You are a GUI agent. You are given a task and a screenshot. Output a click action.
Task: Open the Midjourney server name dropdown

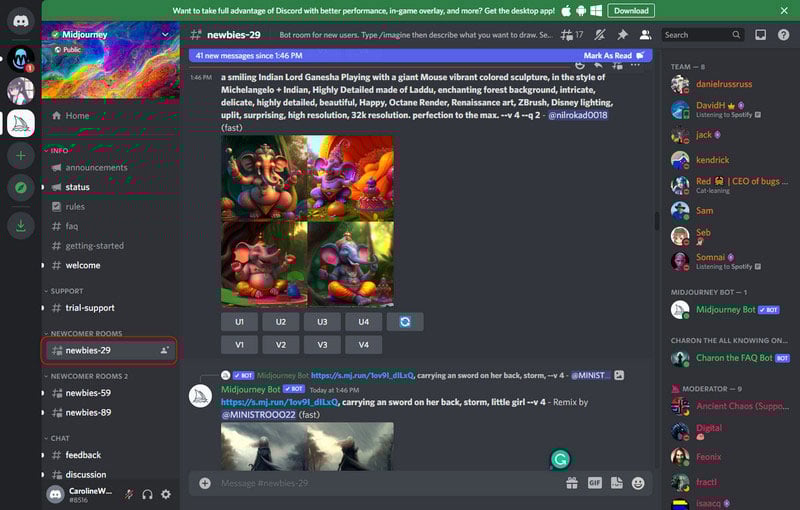pos(110,34)
